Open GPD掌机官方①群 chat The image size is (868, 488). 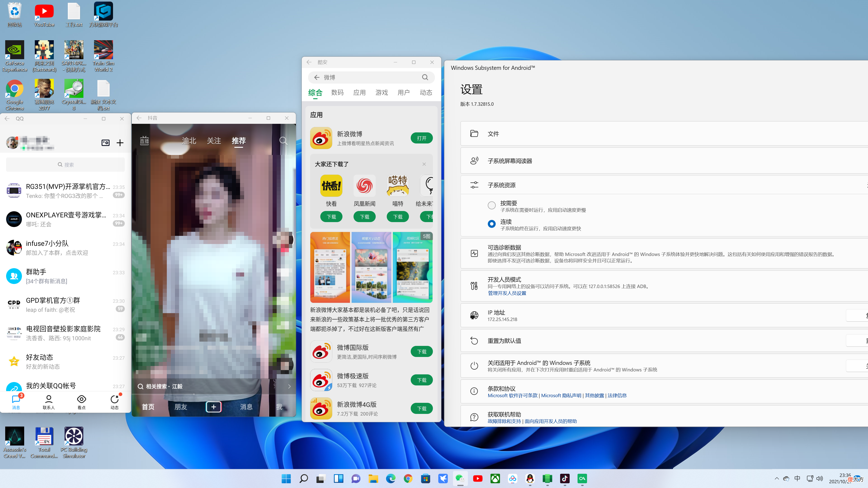pos(65,305)
